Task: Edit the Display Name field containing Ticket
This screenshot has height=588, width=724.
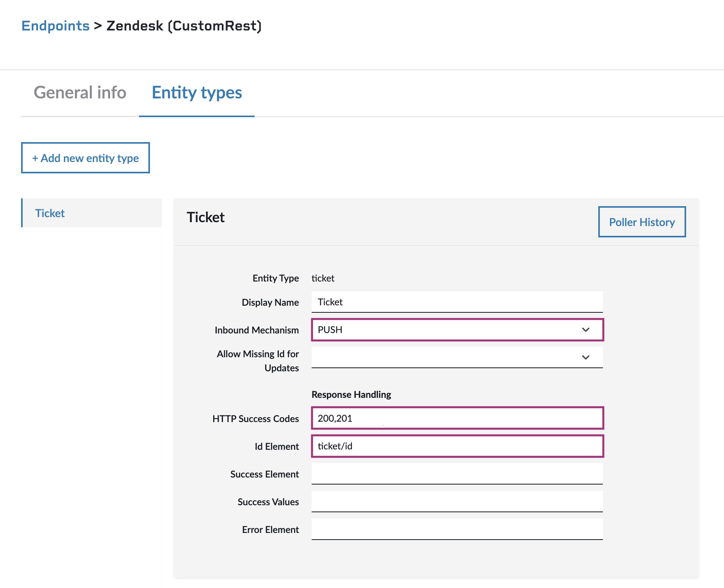Action: [x=457, y=302]
